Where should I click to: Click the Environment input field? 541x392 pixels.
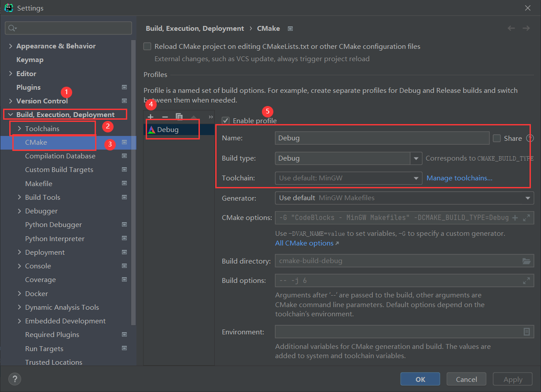point(399,332)
